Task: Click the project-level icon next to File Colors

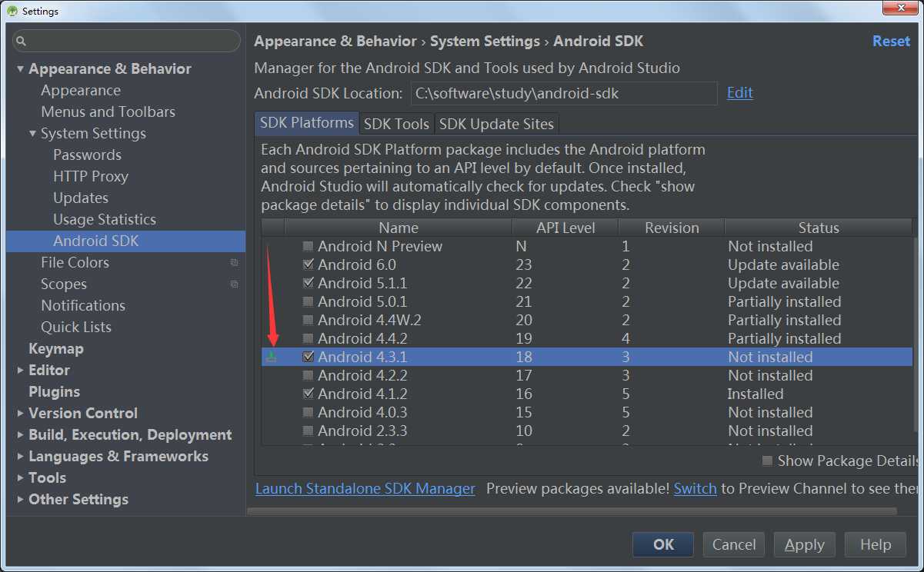Action: tap(234, 263)
